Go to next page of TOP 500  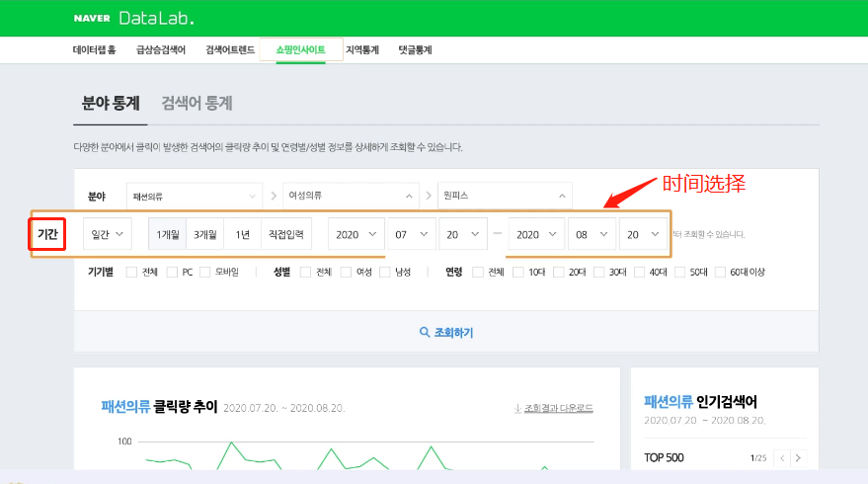(798, 458)
